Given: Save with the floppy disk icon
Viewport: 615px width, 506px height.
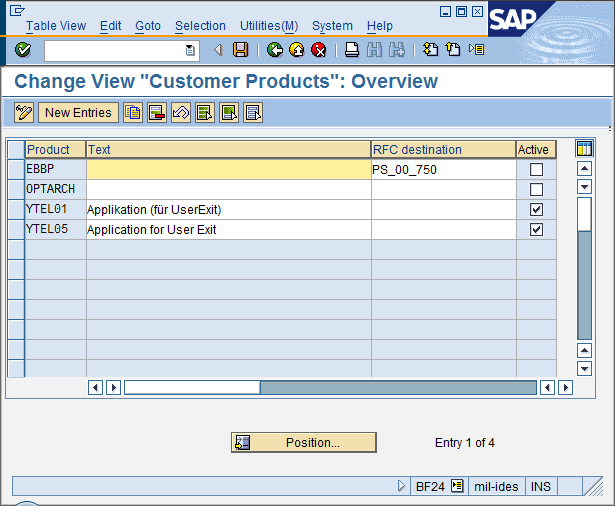Looking at the screenshot, I should [240, 50].
